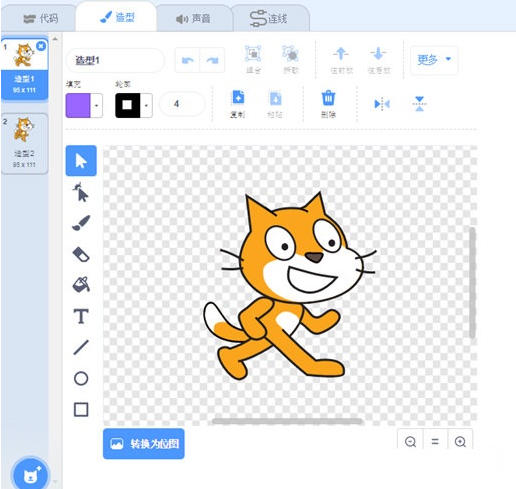Click the costume list scroll-up arrow
The height and width of the screenshot is (489, 516).
click(55, 39)
